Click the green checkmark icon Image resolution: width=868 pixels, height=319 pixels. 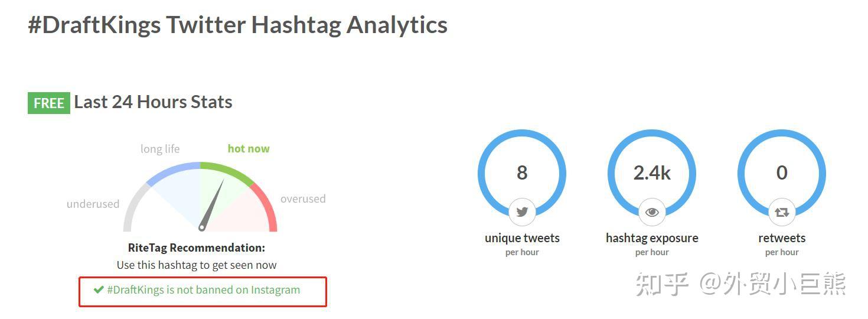click(99, 289)
